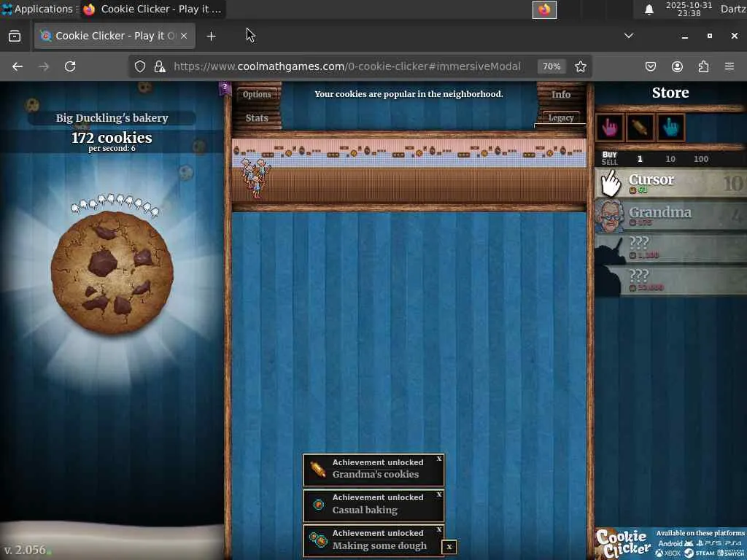Dismiss the Casual baking achievement notification

pos(438,495)
